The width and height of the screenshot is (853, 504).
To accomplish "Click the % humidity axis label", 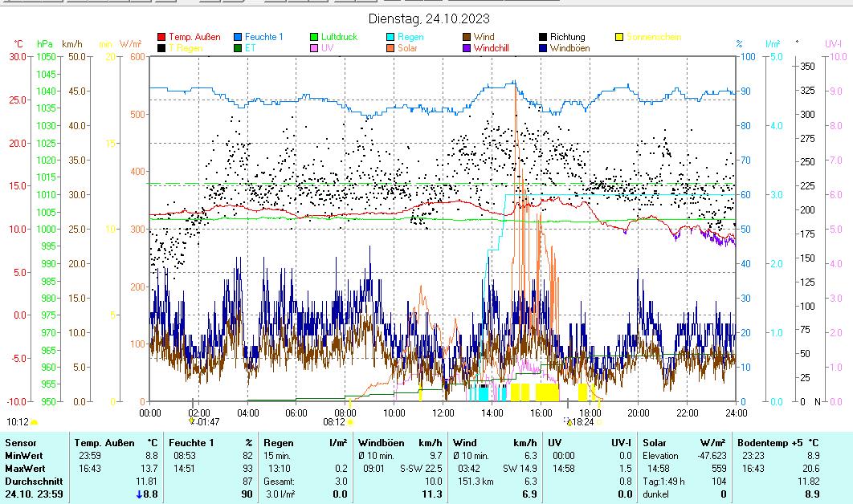I will pos(739,44).
